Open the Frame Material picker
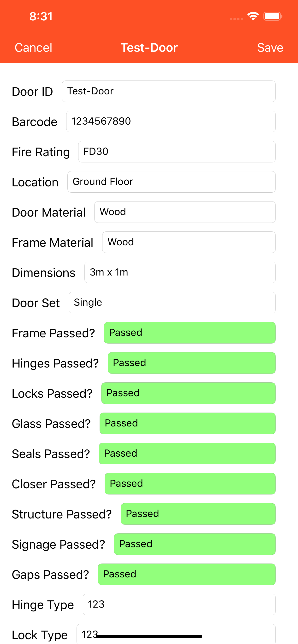 (189, 242)
